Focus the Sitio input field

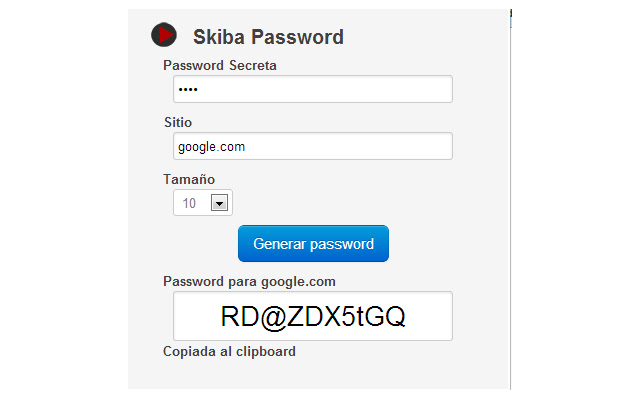(312, 146)
